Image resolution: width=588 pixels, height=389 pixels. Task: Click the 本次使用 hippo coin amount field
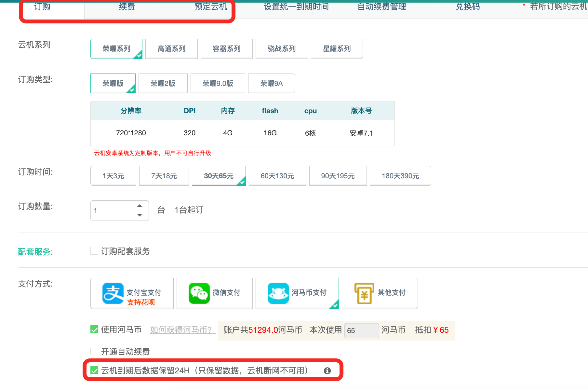[x=361, y=330]
